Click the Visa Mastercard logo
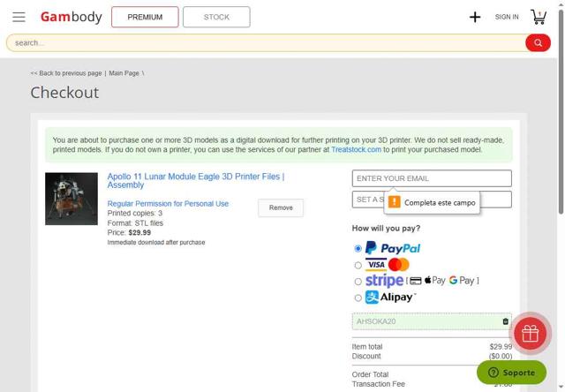Screen dimensions: 565x392 388,265
